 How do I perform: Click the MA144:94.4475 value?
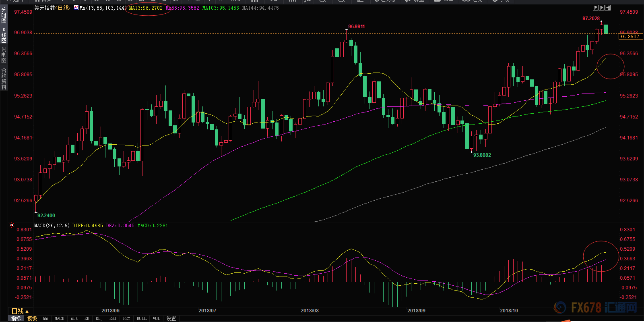click(260, 8)
